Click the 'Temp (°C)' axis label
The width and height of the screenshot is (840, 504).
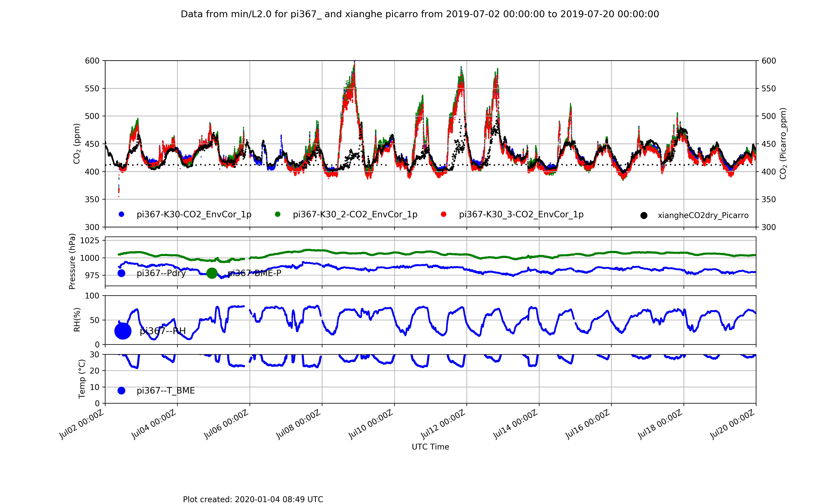click(x=82, y=379)
